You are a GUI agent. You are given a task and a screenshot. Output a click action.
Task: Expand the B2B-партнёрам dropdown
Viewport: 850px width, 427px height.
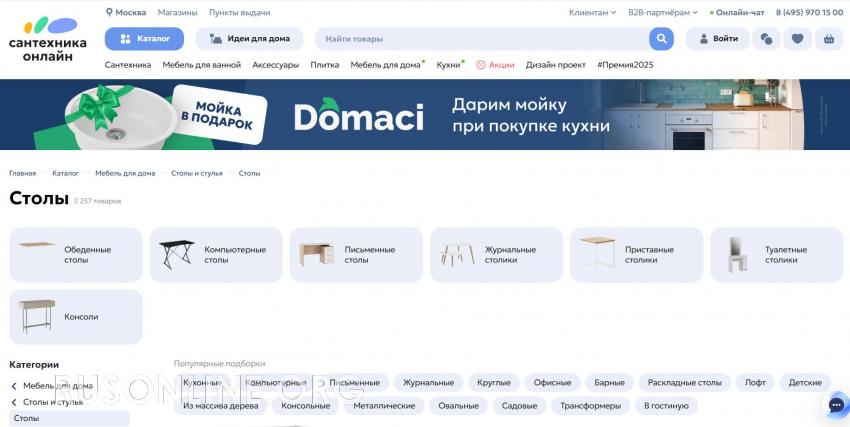click(x=662, y=12)
